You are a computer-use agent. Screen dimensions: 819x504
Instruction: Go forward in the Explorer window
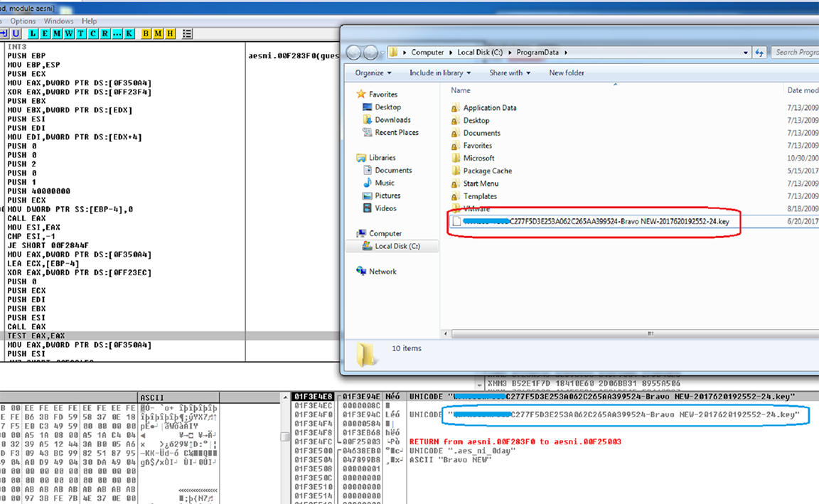pyautogui.click(x=370, y=52)
